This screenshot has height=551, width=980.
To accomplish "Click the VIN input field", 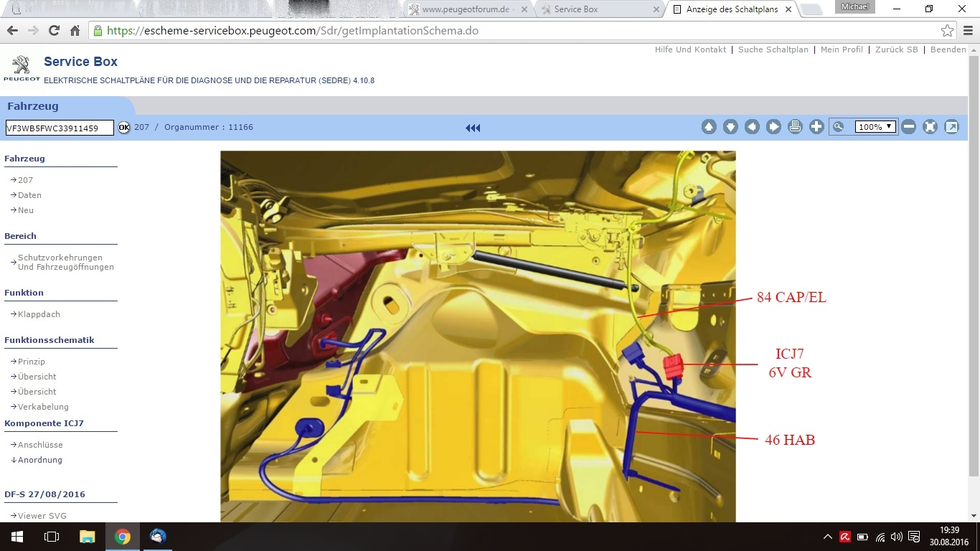I will point(60,128).
